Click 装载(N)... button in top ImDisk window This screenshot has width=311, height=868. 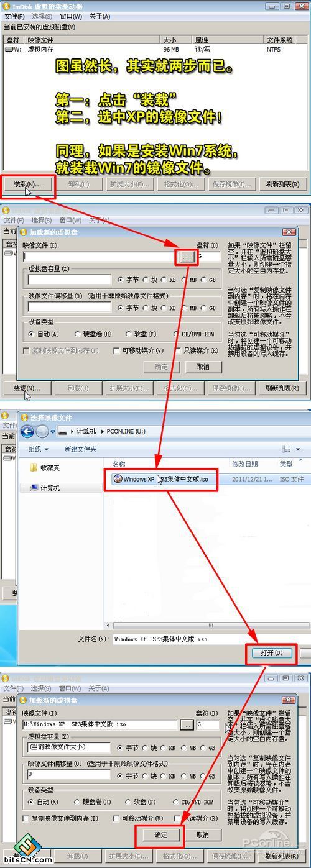click(27, 184)
